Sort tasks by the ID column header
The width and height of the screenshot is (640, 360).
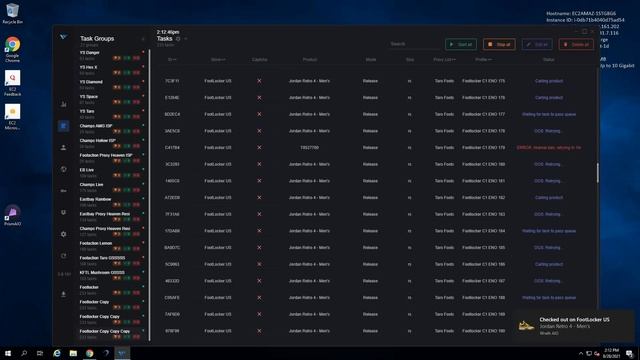point(172,60)
